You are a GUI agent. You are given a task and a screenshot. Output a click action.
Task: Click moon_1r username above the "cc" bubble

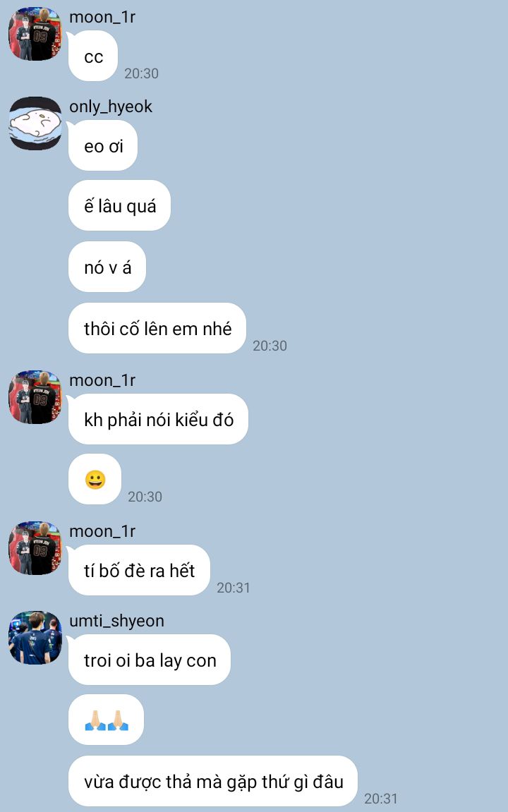pyautogui.click(x=102, y=16)
